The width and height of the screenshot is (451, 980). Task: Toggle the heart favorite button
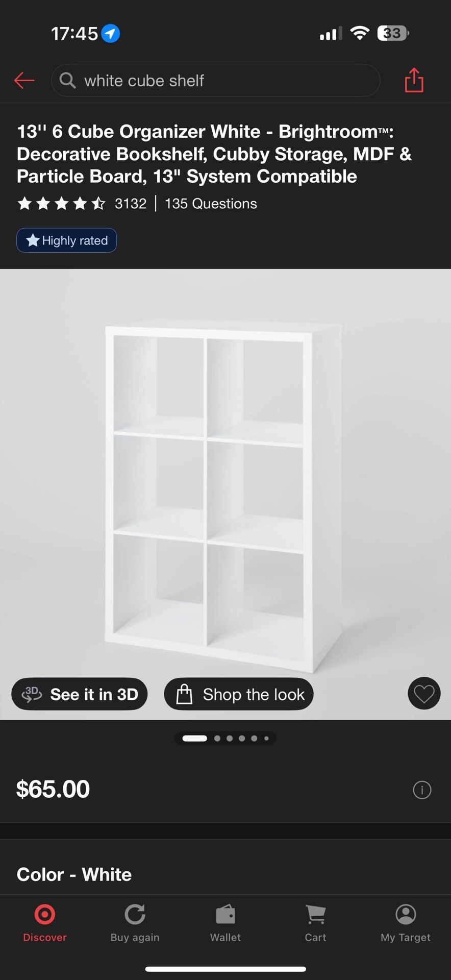(x=424, y=694)
